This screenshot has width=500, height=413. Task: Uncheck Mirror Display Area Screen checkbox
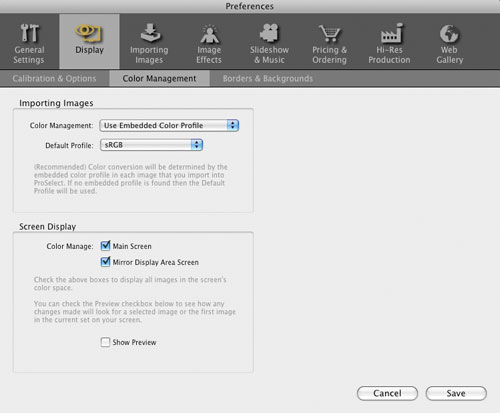[105, 262]
